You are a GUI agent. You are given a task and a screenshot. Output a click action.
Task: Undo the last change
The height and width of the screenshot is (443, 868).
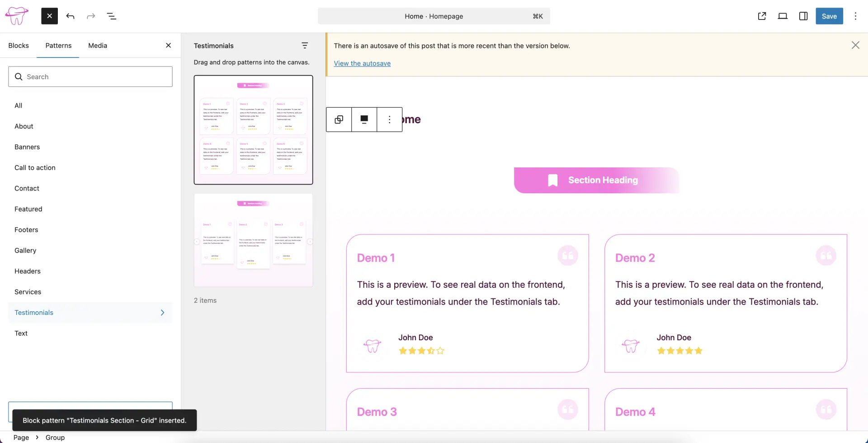click(70, 16)
